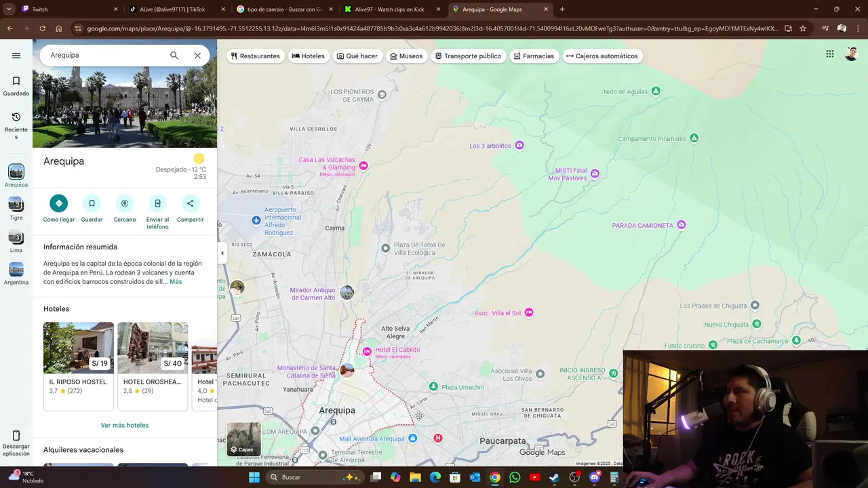The height and width of the screenshot is (488, 868).
Task: Click the taskbar Buscar search box
Action: (x=314, y=477)
